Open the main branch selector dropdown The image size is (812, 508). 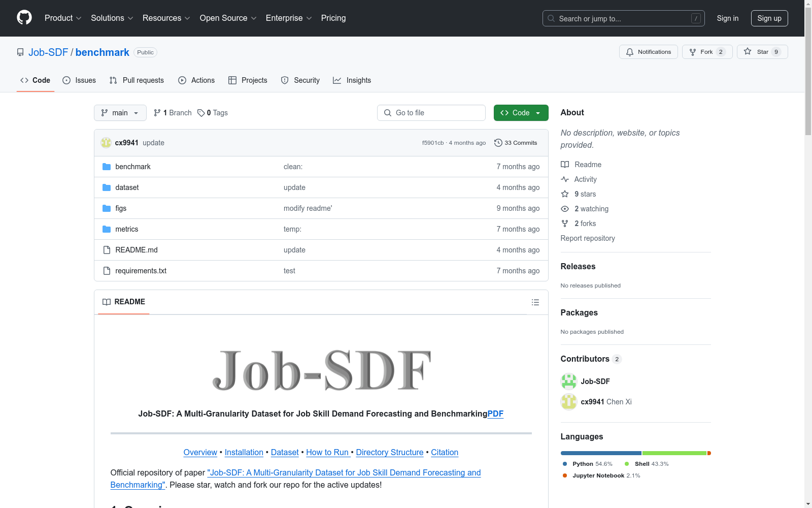coord(120,113)
